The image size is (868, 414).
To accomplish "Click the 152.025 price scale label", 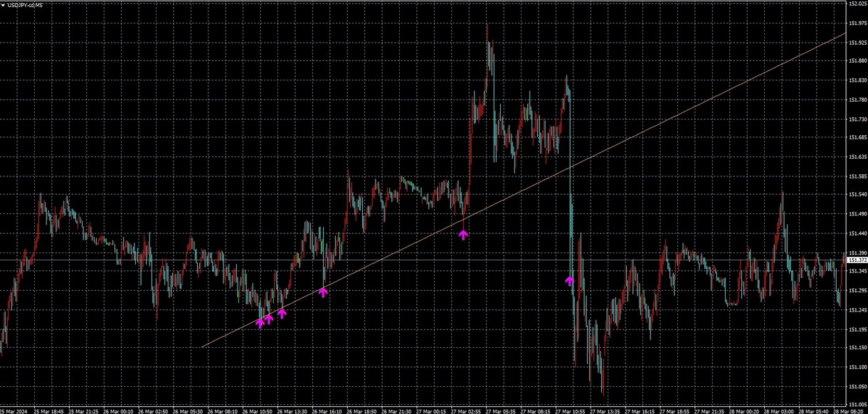I will tap(857, 4).
